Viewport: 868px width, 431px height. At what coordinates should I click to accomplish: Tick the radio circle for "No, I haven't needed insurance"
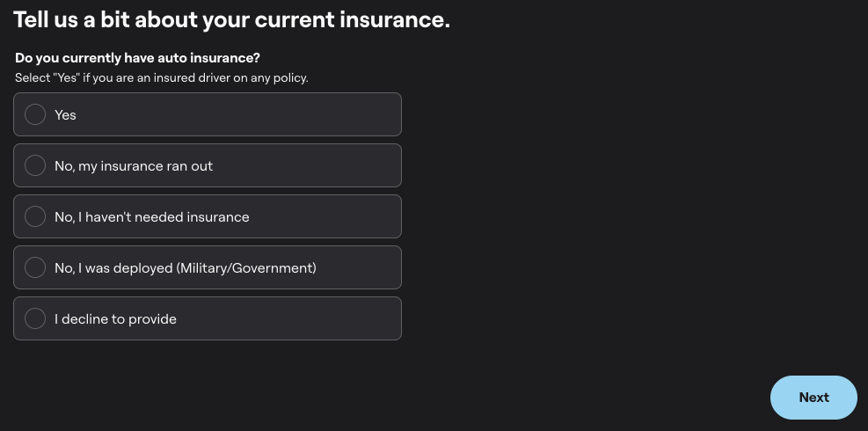click(35, 216)
